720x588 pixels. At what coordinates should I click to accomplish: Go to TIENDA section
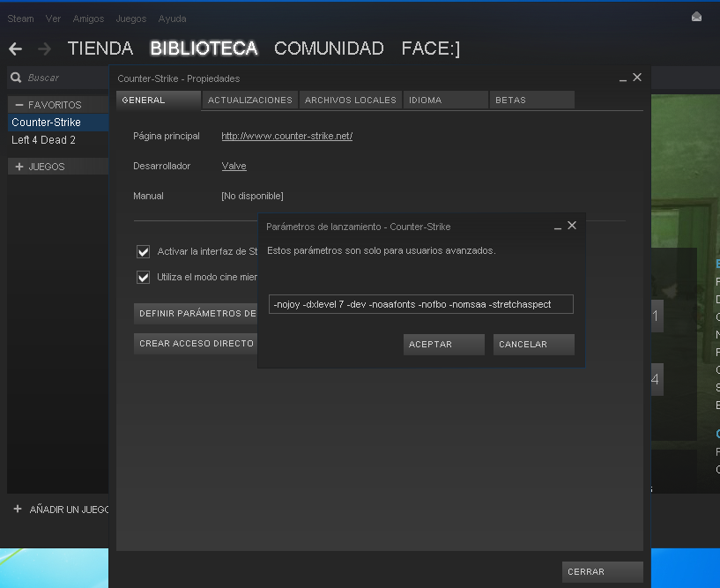tap(100, 48)
